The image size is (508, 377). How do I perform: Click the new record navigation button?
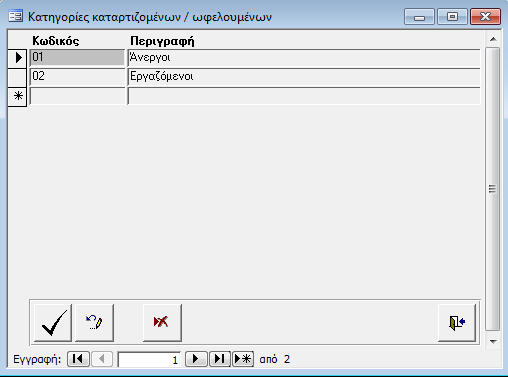click(x=243, y=359)
